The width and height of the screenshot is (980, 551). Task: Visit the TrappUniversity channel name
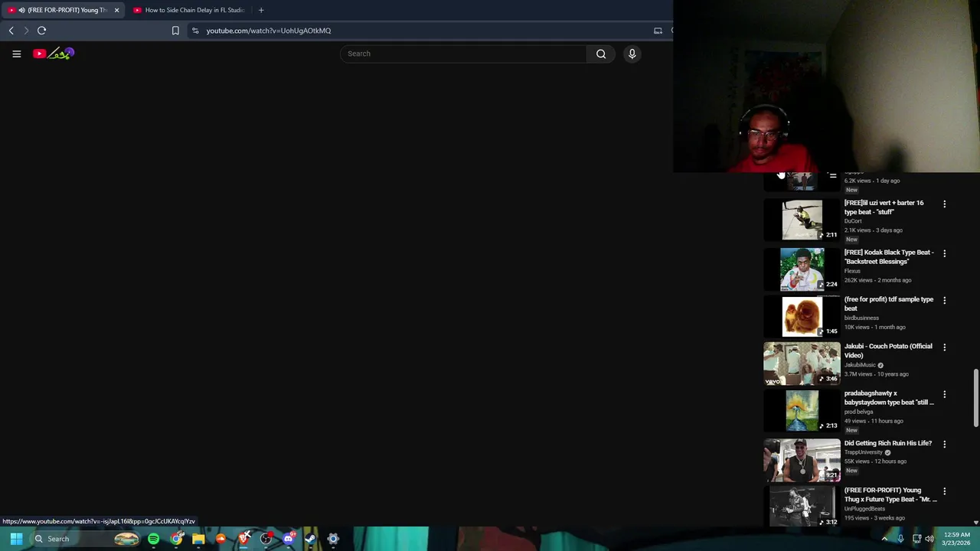point(864,452)
